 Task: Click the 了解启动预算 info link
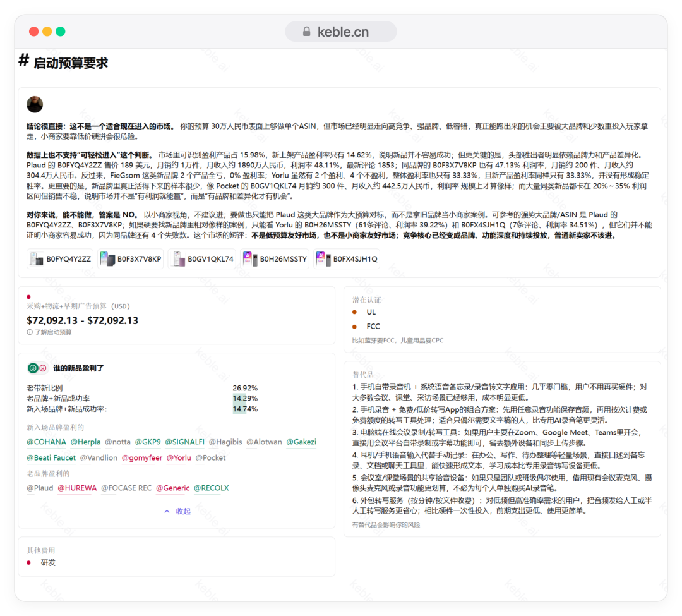(49, 332)
